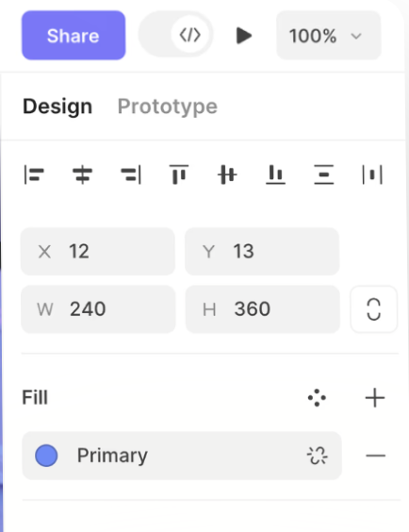Toggle Dev Mode code switch
Viewport: 409px width, 532px height.
(176, 35)
